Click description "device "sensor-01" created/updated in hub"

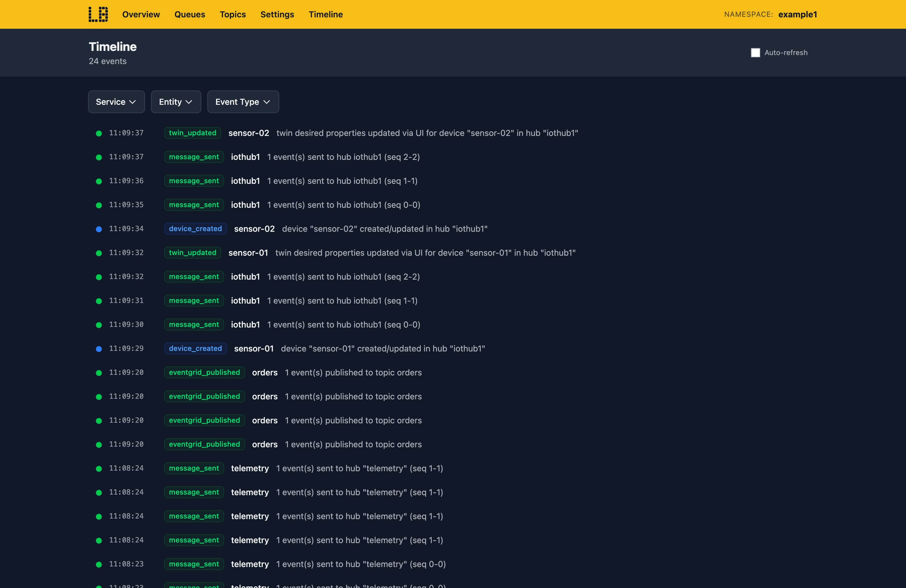(x=383, y=349)
